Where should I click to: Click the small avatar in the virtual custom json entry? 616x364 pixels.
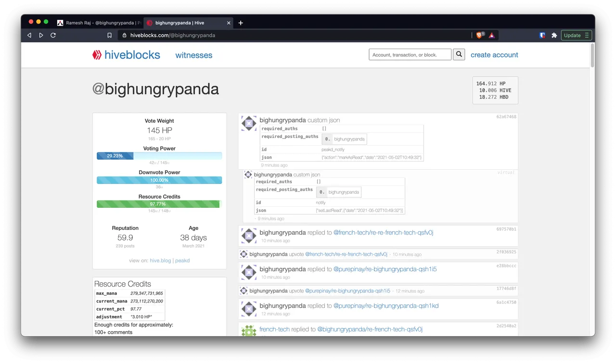248,175
